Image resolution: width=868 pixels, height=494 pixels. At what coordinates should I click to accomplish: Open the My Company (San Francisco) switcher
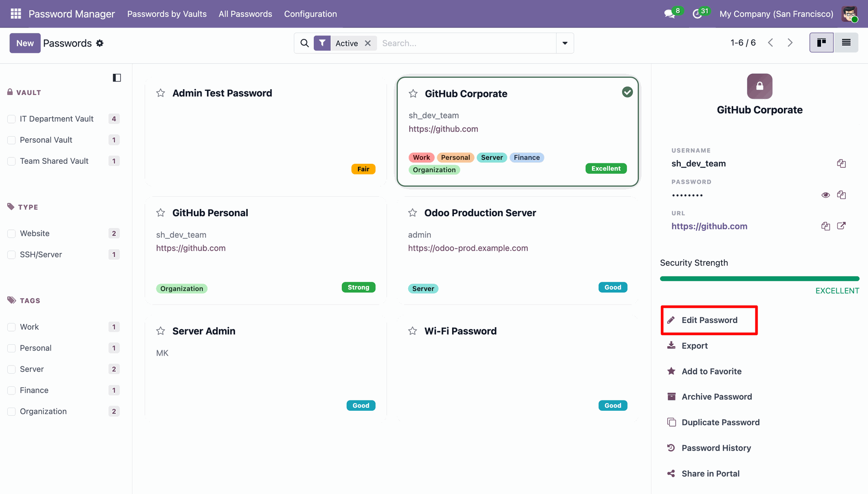point(776,14)
